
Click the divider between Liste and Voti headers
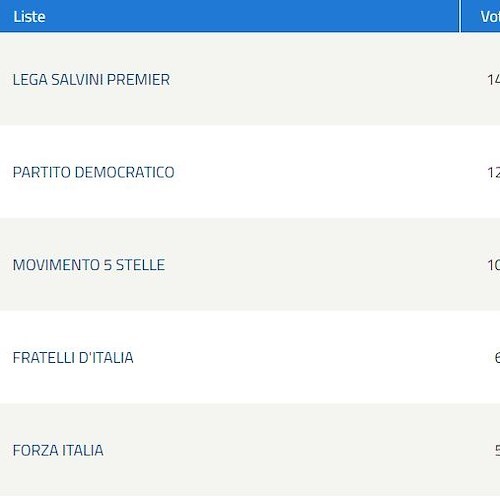click(460, 16)
